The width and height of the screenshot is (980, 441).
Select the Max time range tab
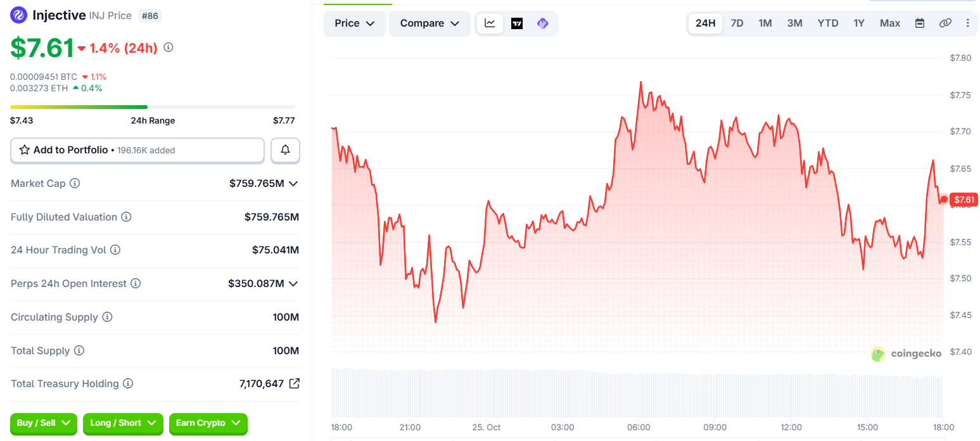(x=890, y=23)
